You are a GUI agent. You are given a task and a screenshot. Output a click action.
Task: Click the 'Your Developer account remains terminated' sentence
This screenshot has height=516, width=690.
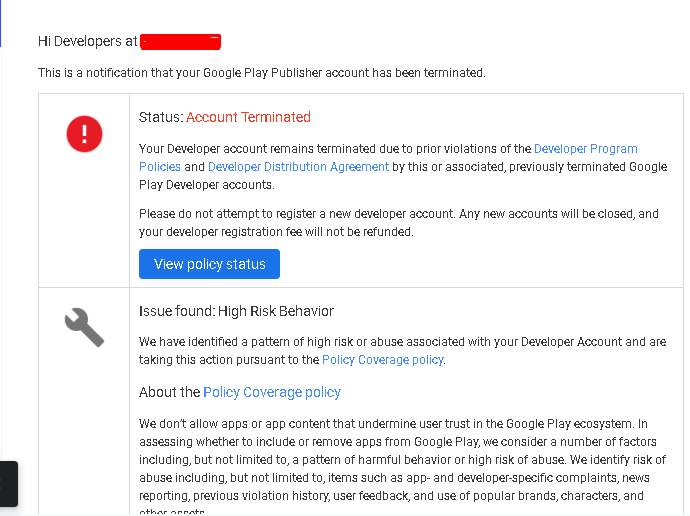[403, 167]
